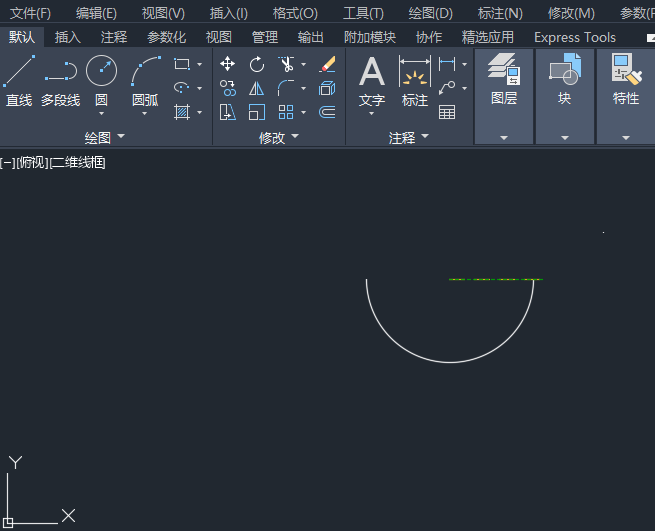This screenshot has width=655, height=531.
Task: Expand the Text tool dropdown arrow
Action: (x=371, y=114)
